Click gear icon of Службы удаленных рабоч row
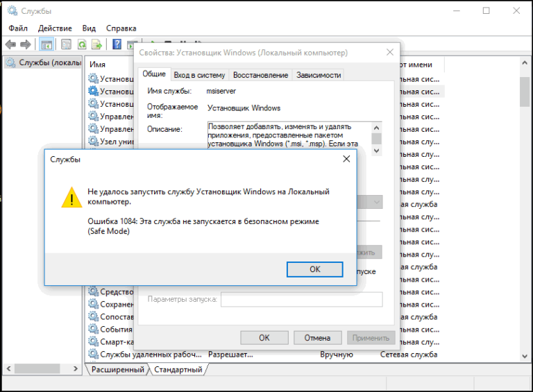 click(x=93, y=354)
